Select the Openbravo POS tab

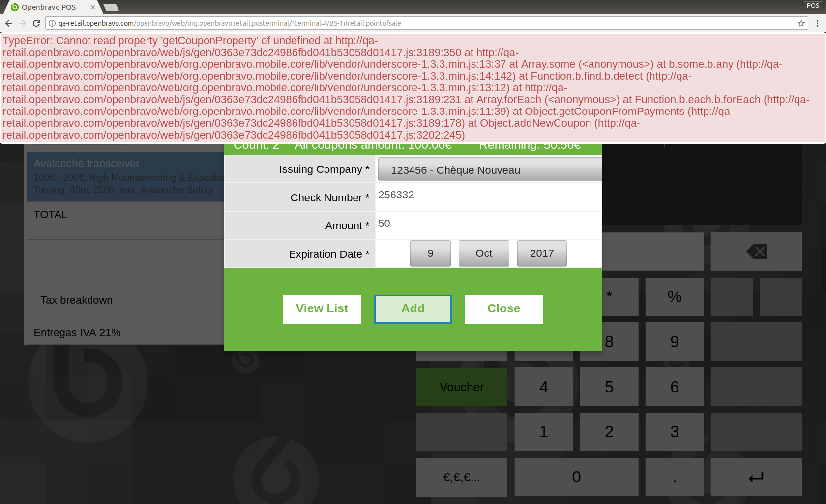click(49, 7)
